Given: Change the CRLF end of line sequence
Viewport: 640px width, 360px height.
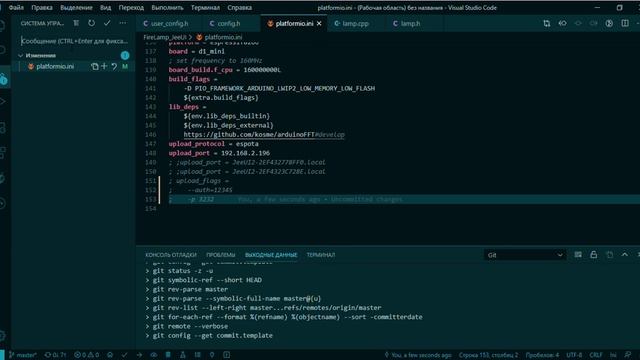Looking at the screenshot, I should pos(596,355).
